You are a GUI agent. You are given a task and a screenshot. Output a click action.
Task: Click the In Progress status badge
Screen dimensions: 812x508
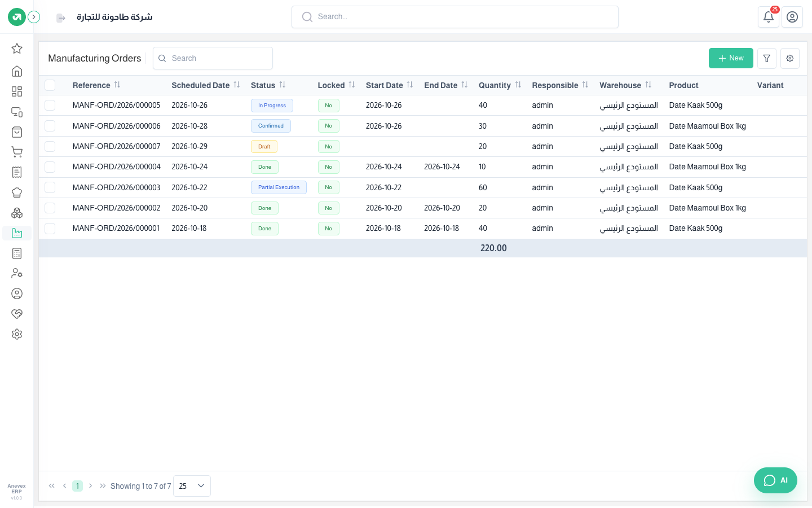point(272,106)
